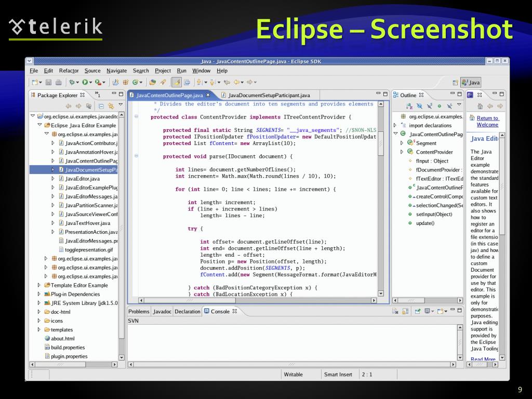Open the Window menu

[x=202, y=71]
